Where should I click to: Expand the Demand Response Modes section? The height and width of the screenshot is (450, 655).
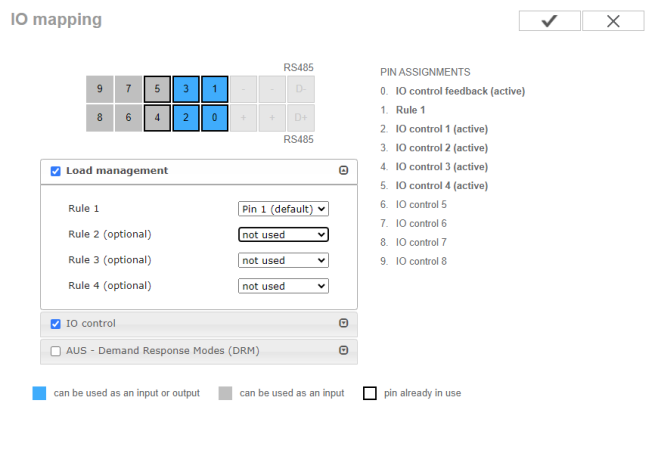click(x=343, y=351)
